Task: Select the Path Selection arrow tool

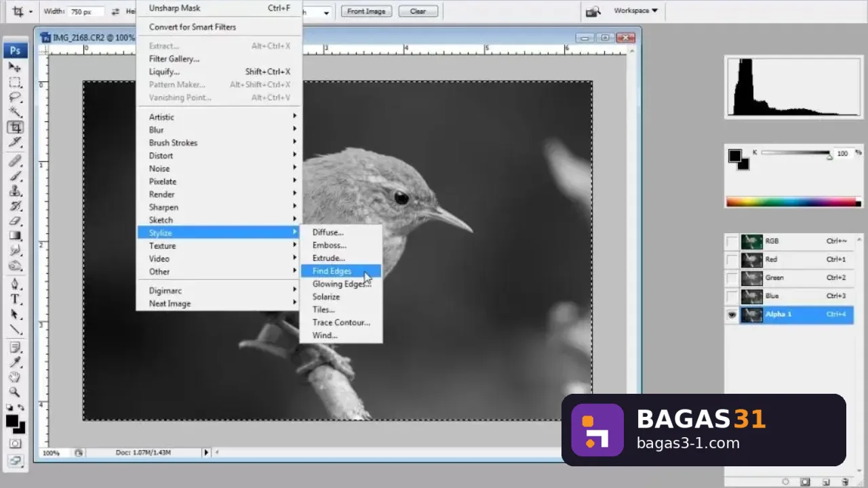Action: pyautogui.click(x=15, y=314)
